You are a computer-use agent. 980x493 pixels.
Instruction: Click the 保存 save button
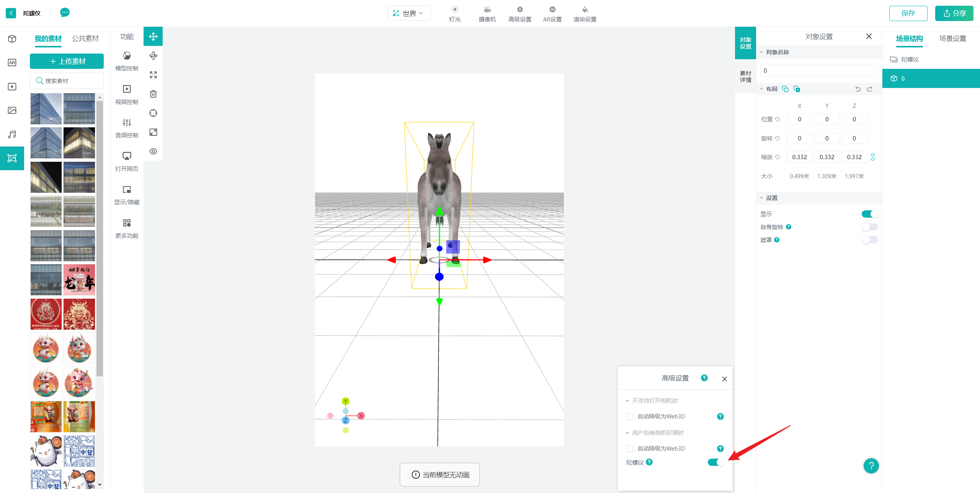[x=908, y=13]
